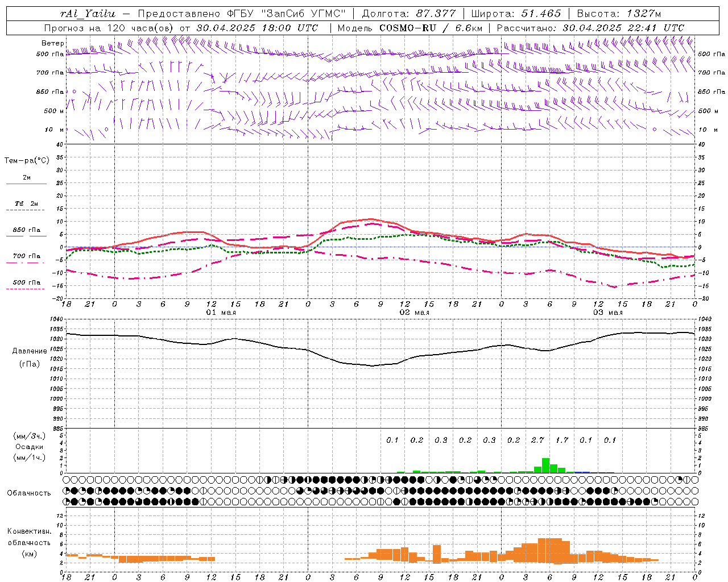Click the dotted green Td legend line sample
This screenshot has height=582, width=728.
coord(25,210)
